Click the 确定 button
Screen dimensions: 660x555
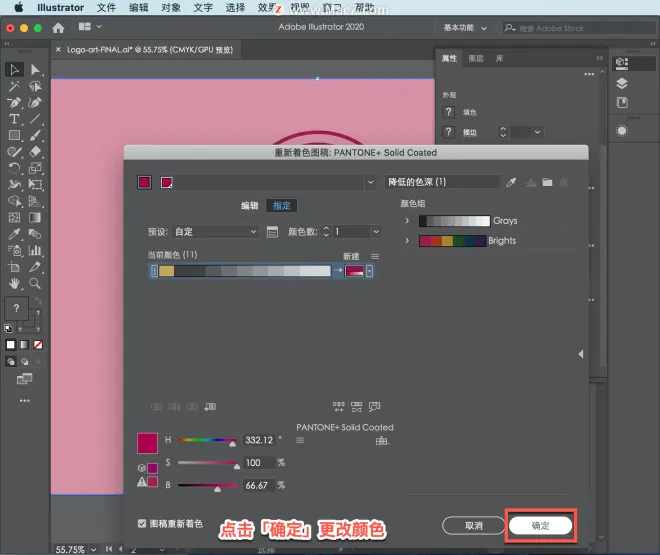(540, 526)
